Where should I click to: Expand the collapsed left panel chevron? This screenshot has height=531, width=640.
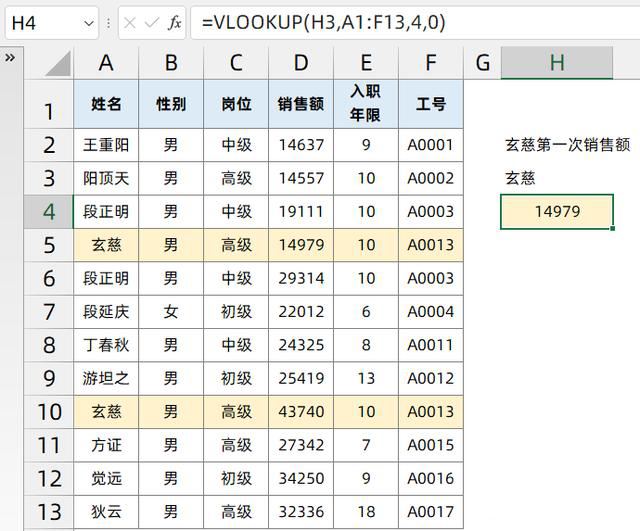tap(10, 58)
